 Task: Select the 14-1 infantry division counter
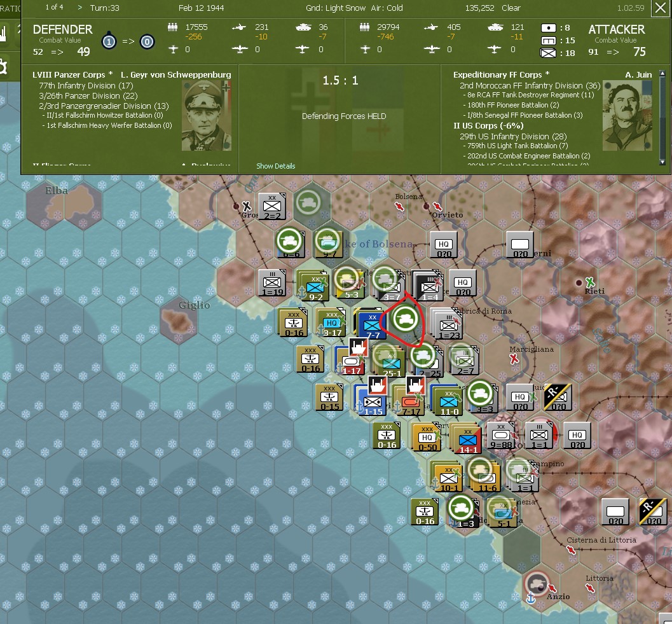467,440
